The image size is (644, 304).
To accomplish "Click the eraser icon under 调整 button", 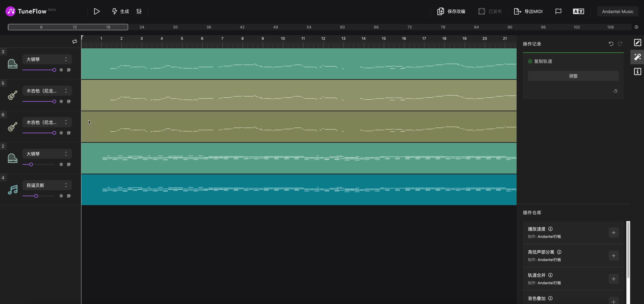I will point(615,91).
